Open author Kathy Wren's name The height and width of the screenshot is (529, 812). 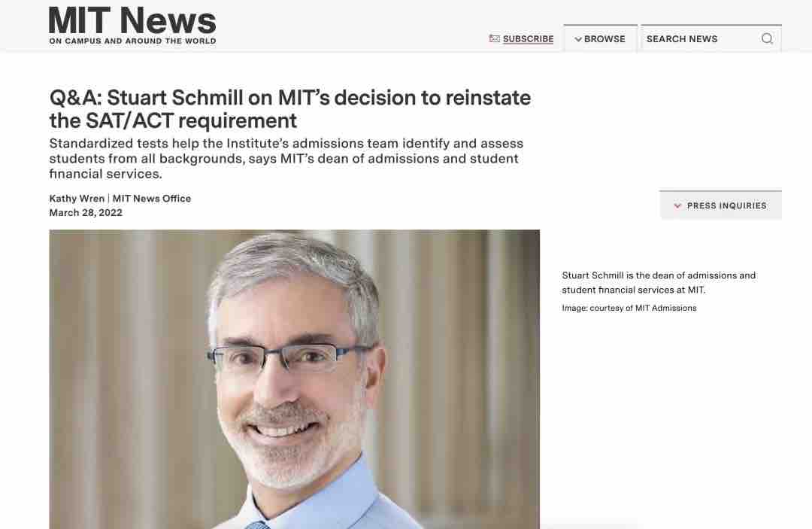click(77, 199)
